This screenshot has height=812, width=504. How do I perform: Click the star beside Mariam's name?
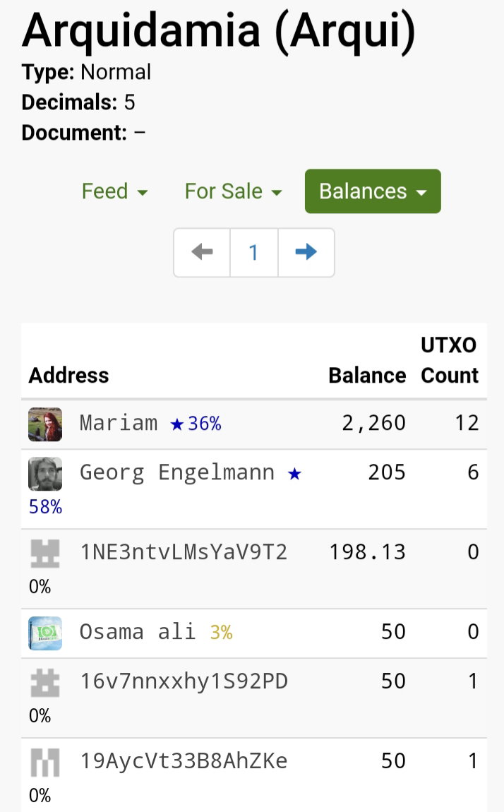[177, 424]
